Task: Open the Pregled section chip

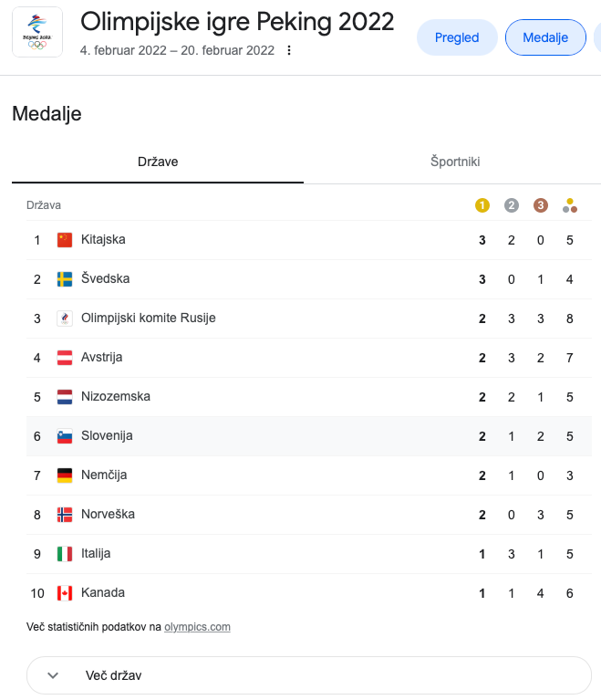Action: (x=457, y=37)
